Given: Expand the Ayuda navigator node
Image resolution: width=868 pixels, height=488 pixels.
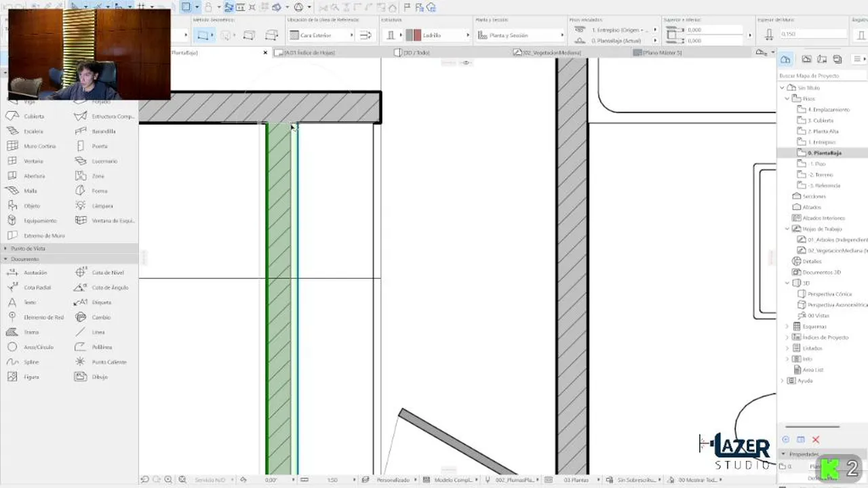Looking at the screenshot, I should tap(782, 381).
